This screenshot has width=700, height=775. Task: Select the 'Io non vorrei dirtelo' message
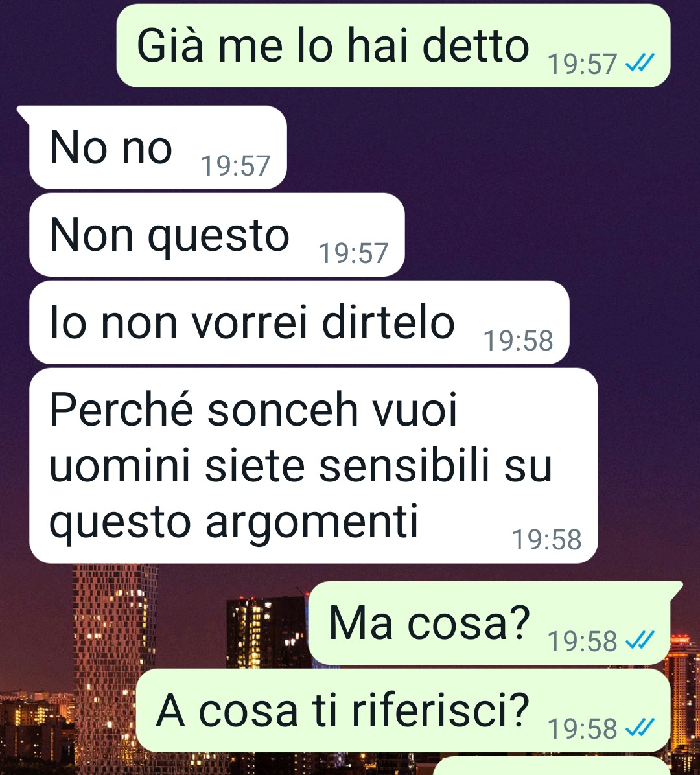tap(299, 322)
